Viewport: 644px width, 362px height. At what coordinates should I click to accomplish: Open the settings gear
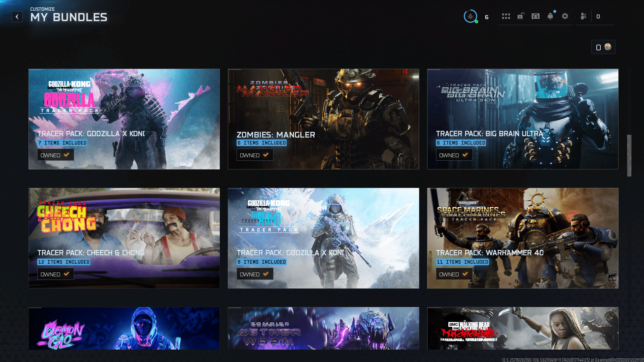pos(565,16)
